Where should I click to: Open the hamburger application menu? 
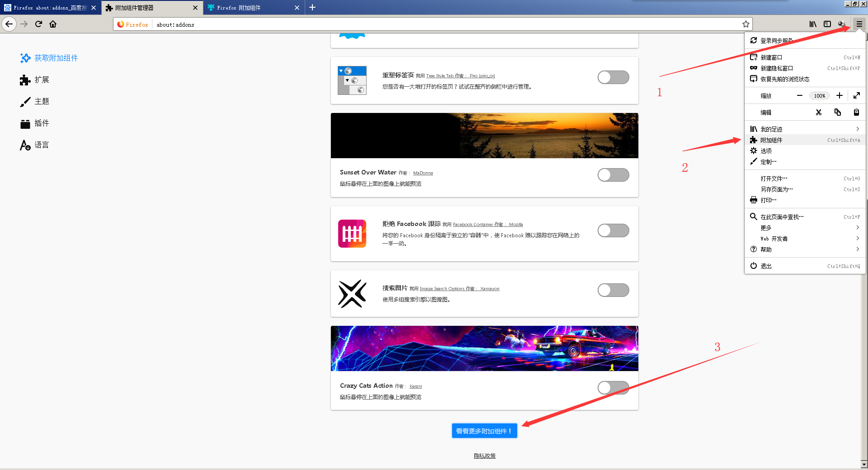click(x=859, y=24)
